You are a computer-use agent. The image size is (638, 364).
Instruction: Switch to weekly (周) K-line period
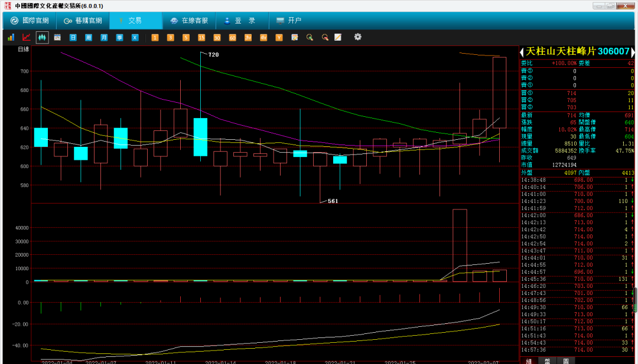point(88,37)
